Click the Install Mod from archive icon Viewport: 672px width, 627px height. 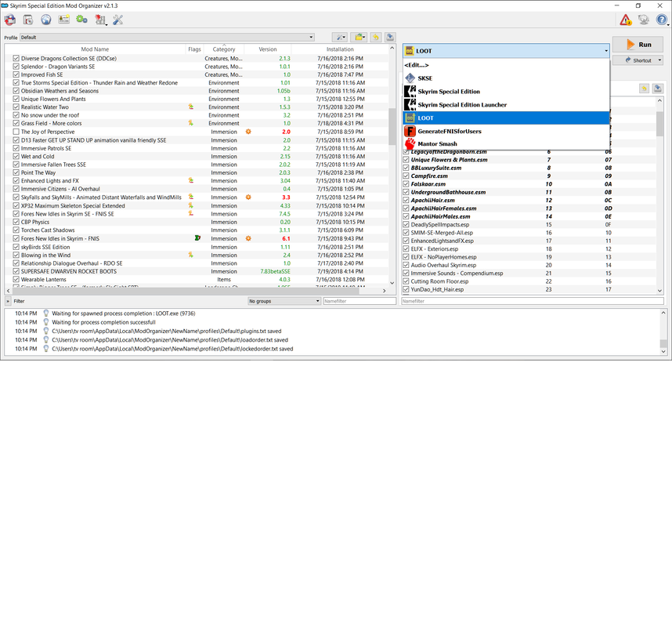(10, 20)
